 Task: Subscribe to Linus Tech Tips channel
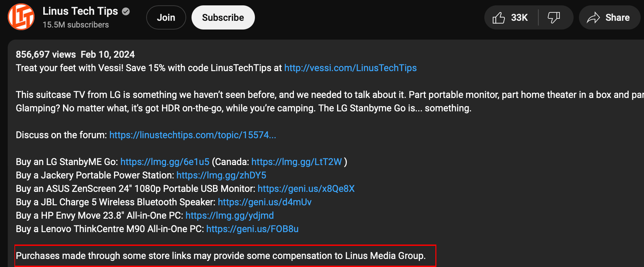223,17
